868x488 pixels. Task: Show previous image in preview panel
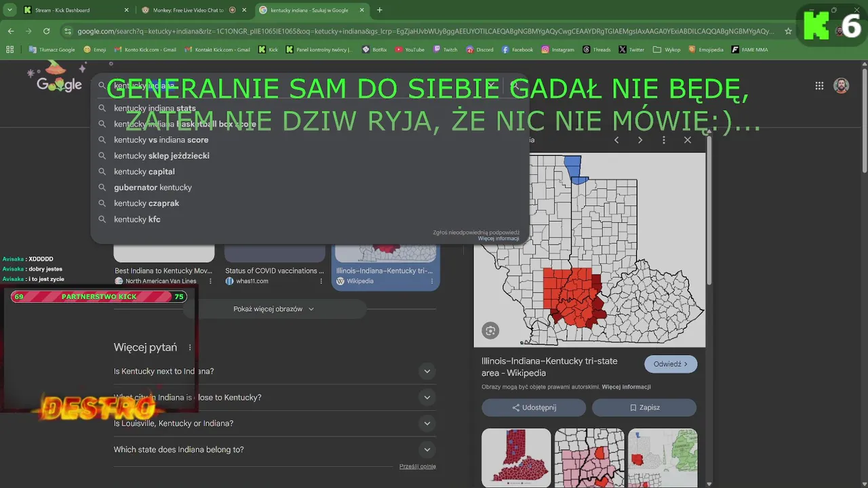coord(616,140)
